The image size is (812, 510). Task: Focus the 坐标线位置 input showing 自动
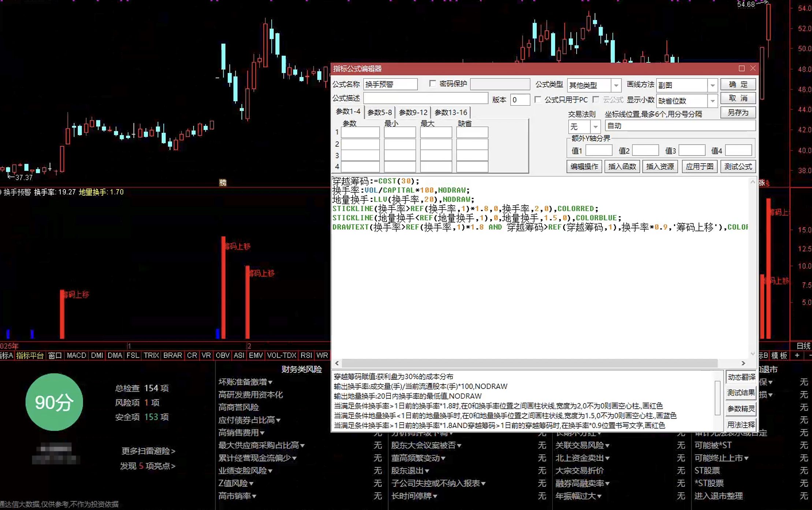pos(680,126)
